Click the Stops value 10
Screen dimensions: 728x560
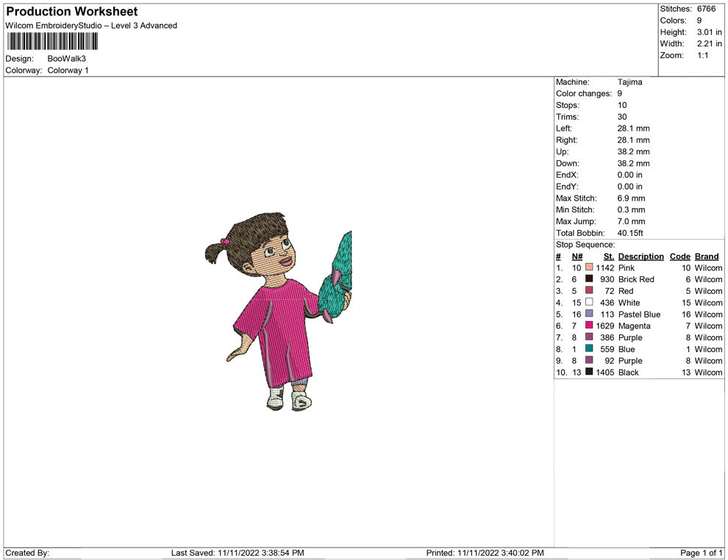[x=621, y=105]
